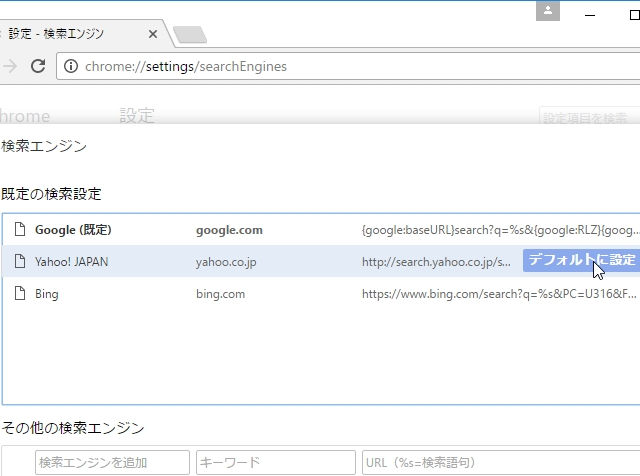The height and width of the screenshot is (476, 640).
Task: Focus the キーワード input field
Action: (276, 463)
